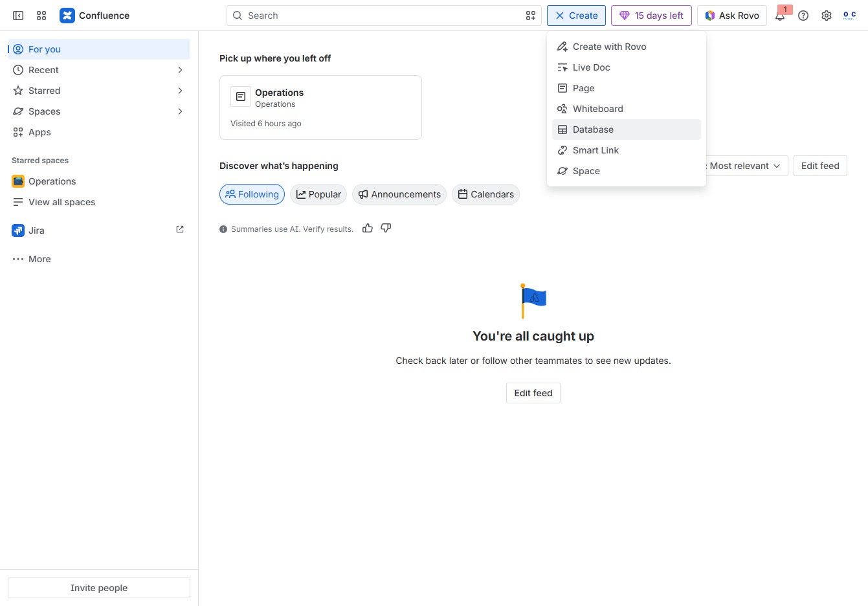Select Whiteboard in Create menu
This screenshot has width=868, height=606.
pyautogui.click(x=627, y=109)
